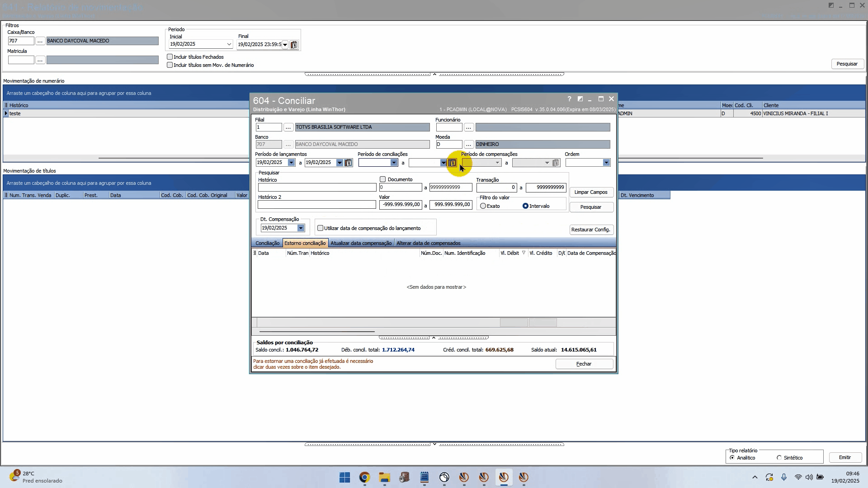Open Atualizar data compensação tab
The image size is (868, 488).
[x=361, y=243]
